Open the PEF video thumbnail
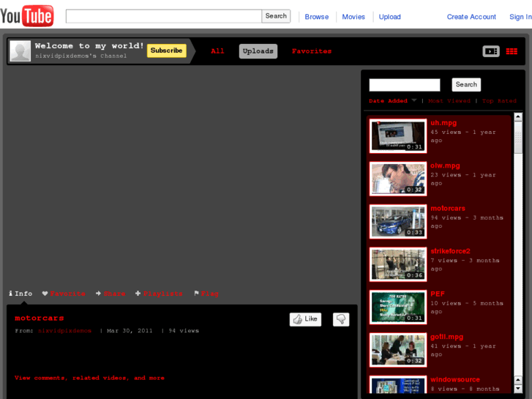Viewport: 532px width, 399px height. point(398,307)
